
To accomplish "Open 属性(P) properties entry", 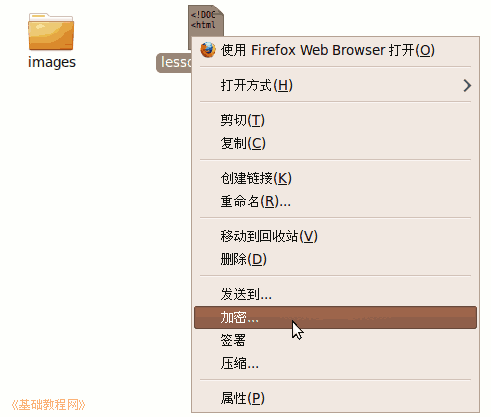I will 335,398.
